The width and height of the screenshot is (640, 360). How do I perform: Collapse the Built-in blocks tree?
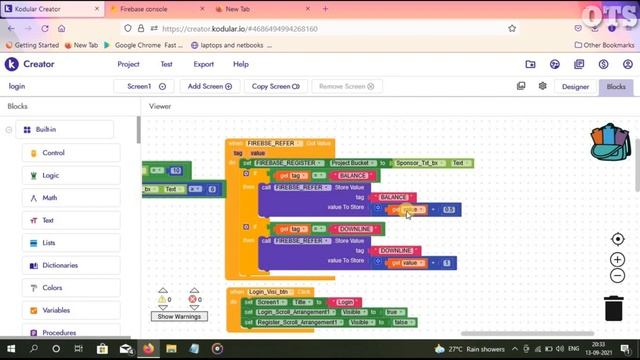click(9, 130)
